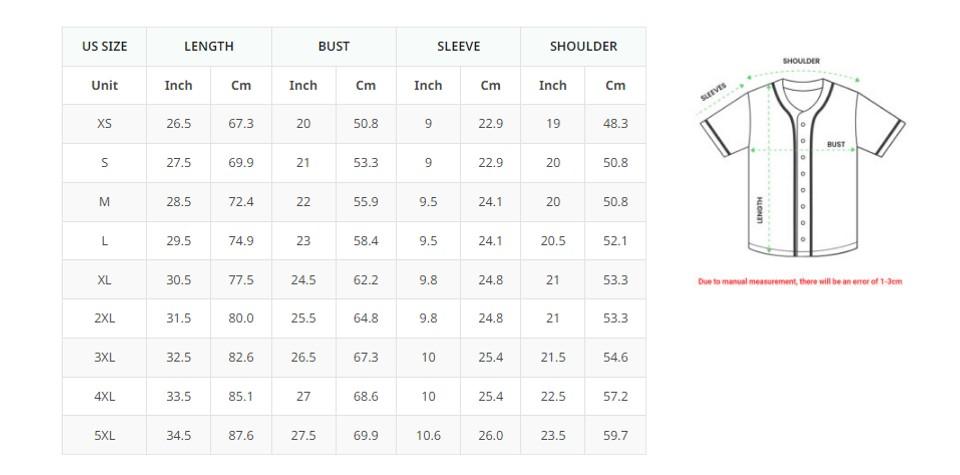Click the 3XL size row label
The width and height of the screenshot is (960, 475).
tap(105, 357)
